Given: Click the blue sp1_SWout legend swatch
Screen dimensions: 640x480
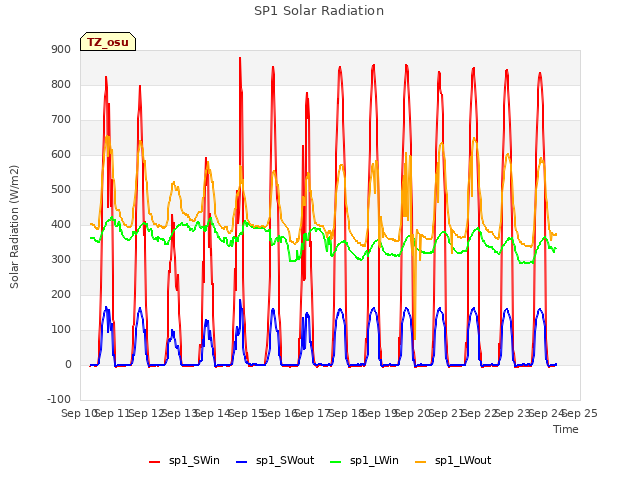Looking at the screenshot, I should (x=242, y=461).
